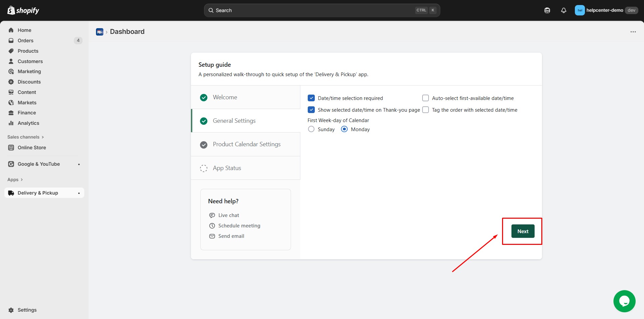Image resolution: width=644 pixels, height=319 pixels.
Task: Click the Settings gear icon in sidebar
Action: (11, 310)
